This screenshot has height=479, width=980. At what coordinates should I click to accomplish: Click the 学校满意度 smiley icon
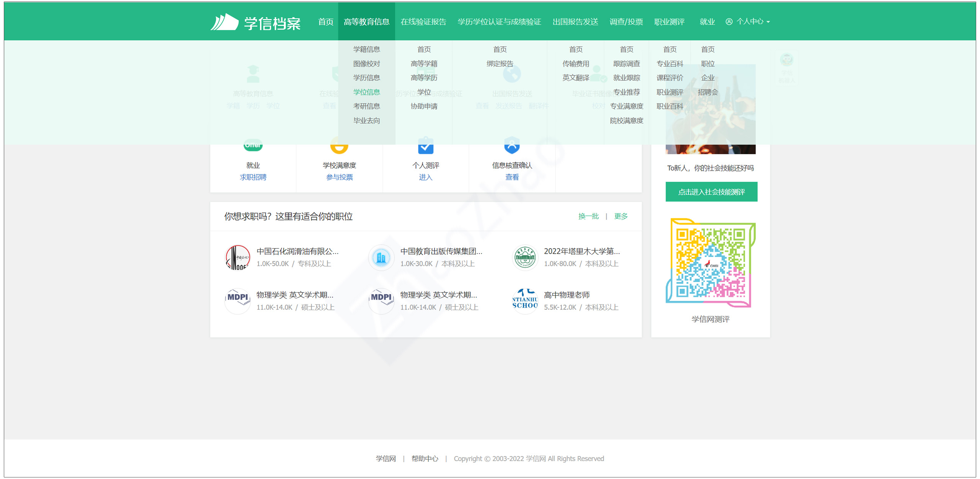click(x=339, y=146)
